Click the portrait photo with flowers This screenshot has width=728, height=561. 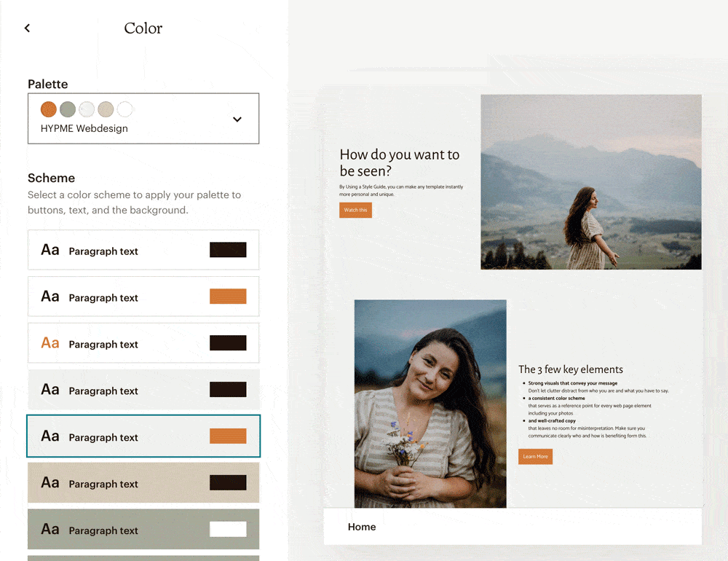click(430, 404)
